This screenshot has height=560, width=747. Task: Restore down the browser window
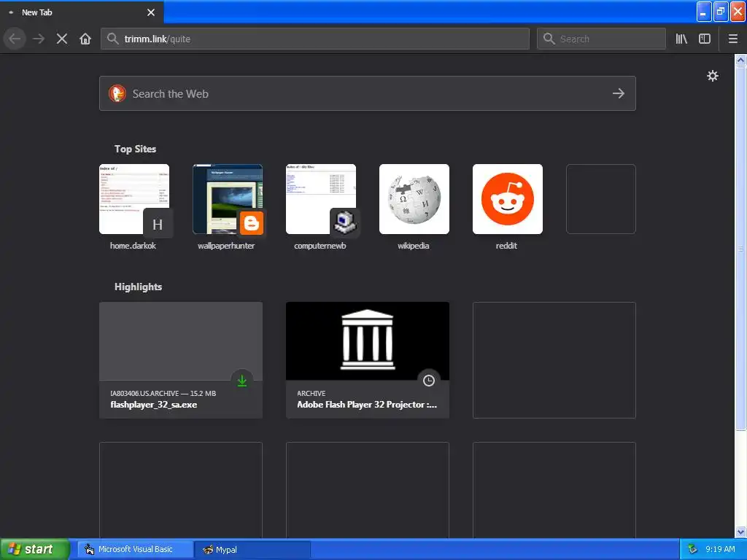tap(720, 12)
